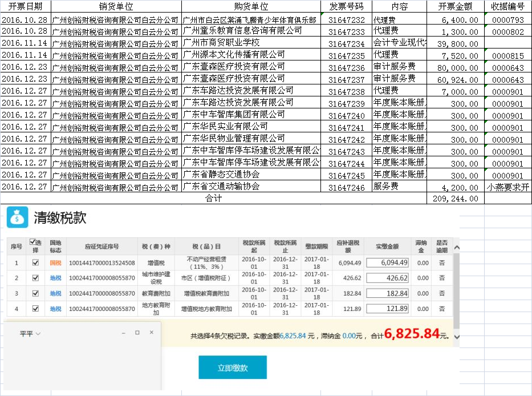The image size is (532, 396).
Task: Maximize the 平平 chat window
Action: click(137, 332)
